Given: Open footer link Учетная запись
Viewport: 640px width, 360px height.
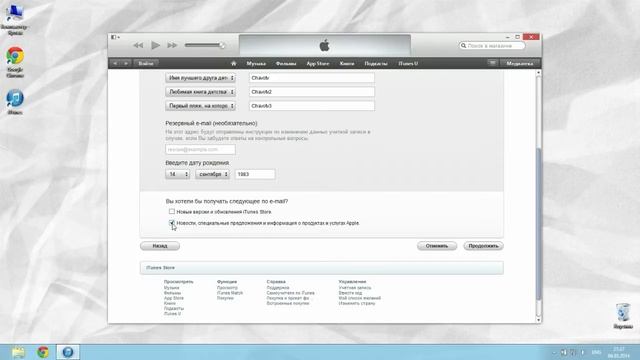Looking at the screenshot, I should [x=355, y=288].
